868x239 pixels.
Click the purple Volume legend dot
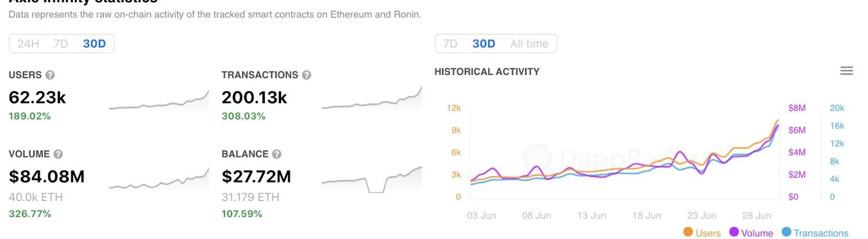pos(734,232)
